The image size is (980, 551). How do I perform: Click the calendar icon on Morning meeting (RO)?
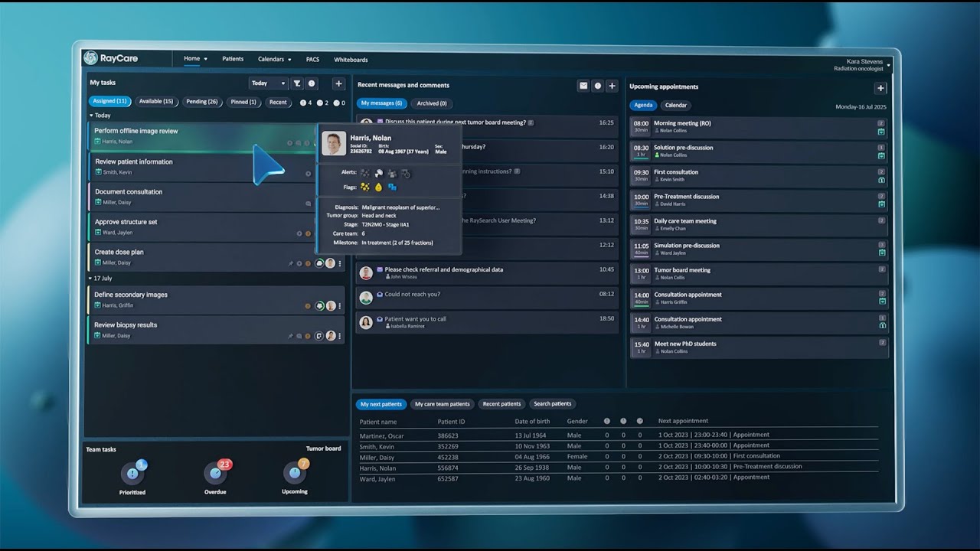(x=881, y=132)
